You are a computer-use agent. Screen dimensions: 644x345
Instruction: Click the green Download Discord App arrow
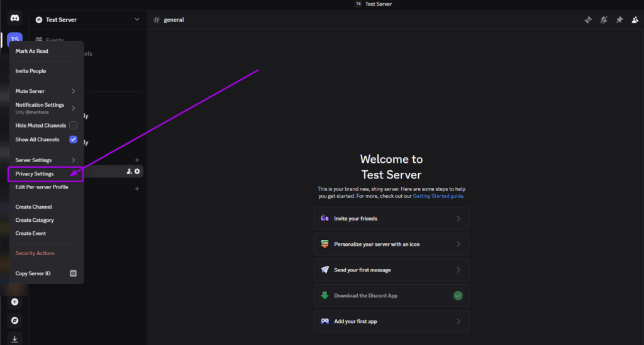pos(325,295)
